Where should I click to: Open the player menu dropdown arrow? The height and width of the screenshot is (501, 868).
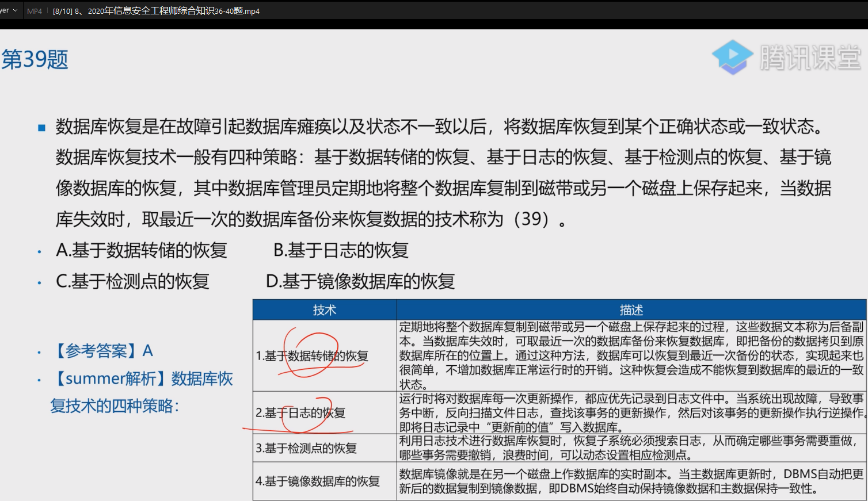pos(15,10)
